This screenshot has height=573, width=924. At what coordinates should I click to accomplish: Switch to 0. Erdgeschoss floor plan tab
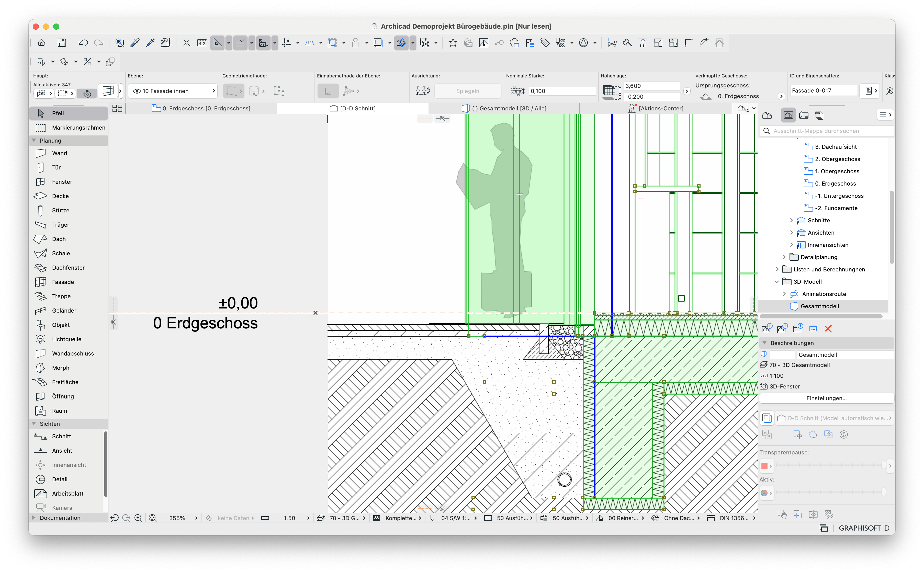click(x=201, y=108)
